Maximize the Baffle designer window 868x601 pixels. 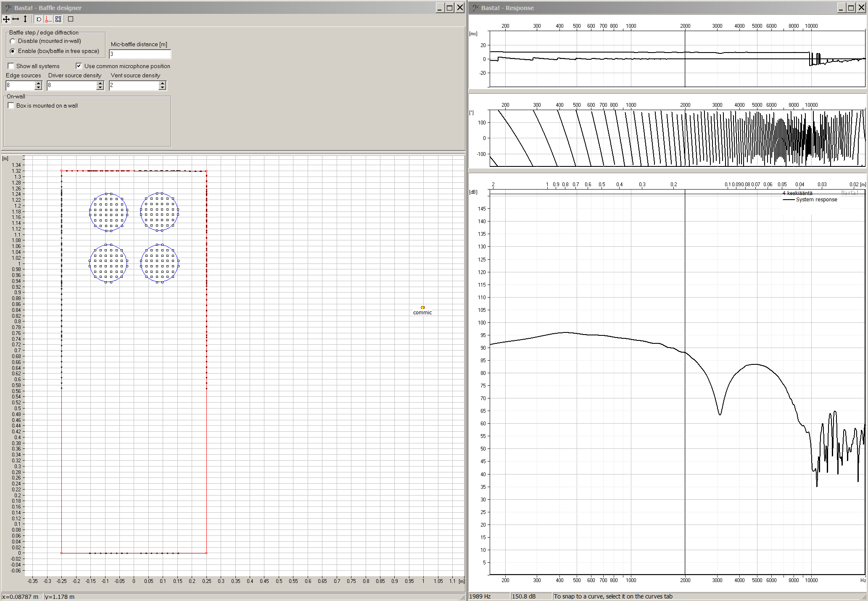(x=450, y=8)
